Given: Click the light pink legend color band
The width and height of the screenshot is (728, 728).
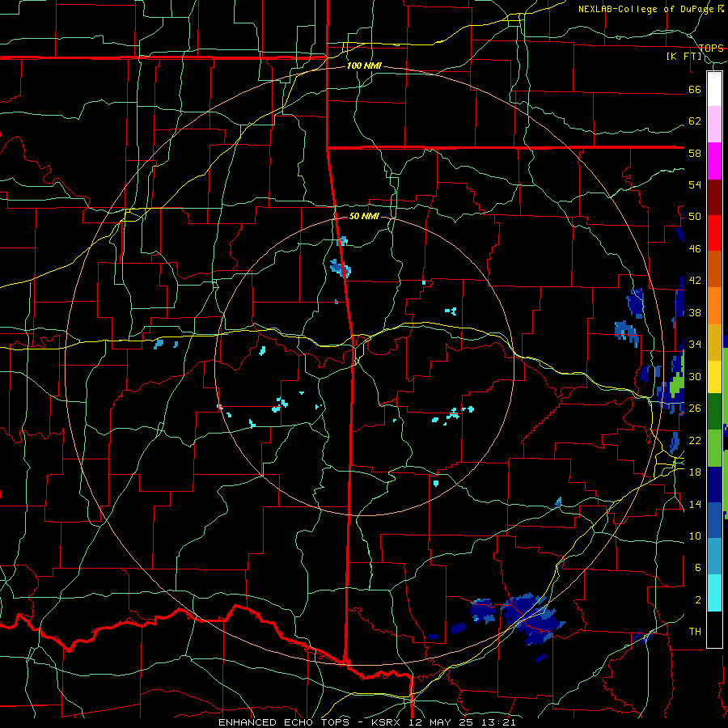Looking at the screenshot, I should click(x=714, y=125).
